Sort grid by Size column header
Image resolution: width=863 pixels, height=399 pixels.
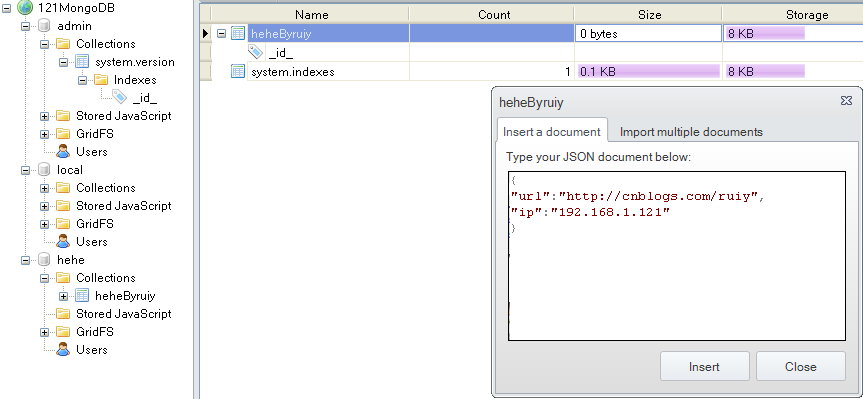click(649, 15)
